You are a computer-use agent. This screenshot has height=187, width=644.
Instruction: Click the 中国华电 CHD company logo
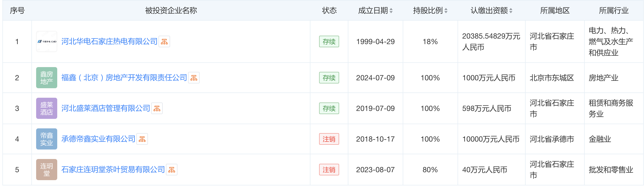click(x=47, y=42)
